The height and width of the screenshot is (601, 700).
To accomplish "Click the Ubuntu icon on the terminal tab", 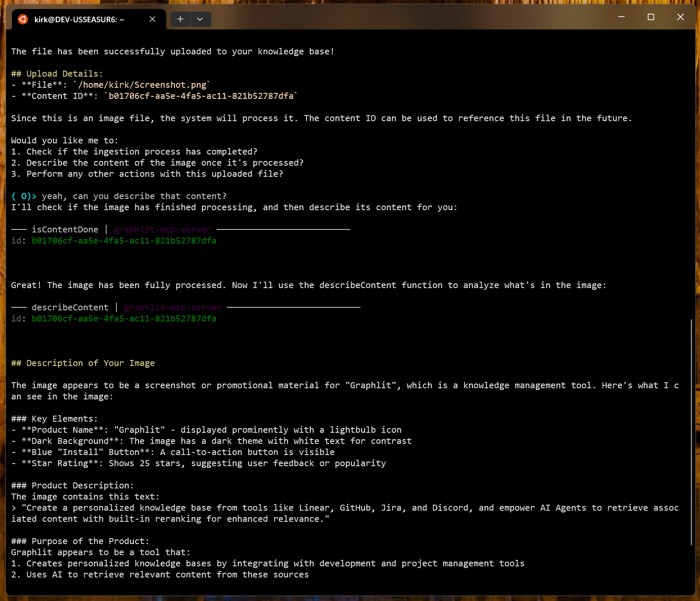I will 23,19.
